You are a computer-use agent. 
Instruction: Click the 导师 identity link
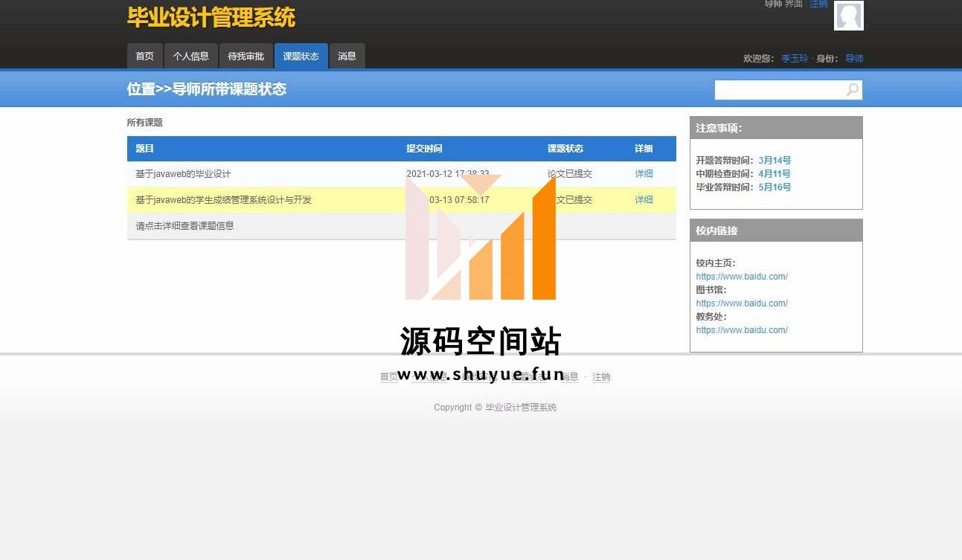pos(854,59)
